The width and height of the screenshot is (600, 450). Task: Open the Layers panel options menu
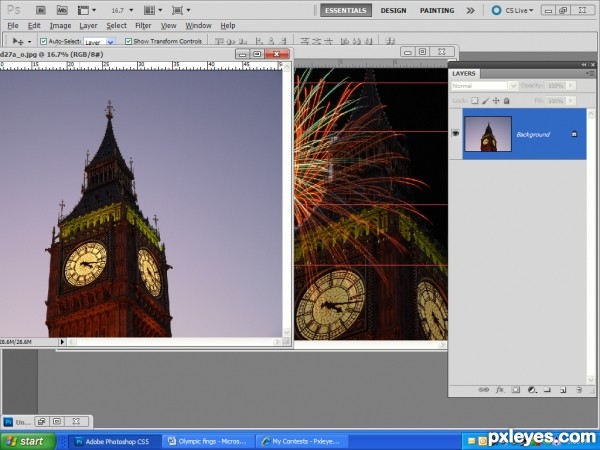point(590,73)
